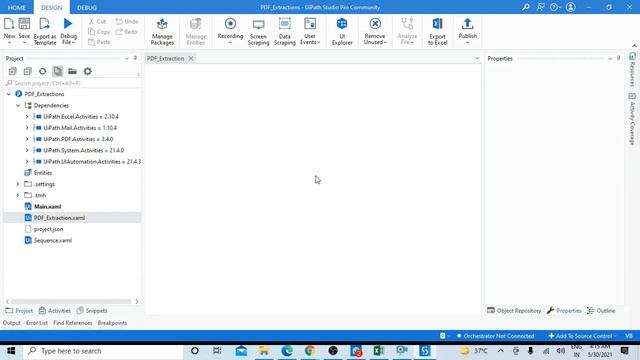This screenshot has width=640, height=360.
Task: Expand UiPath.UIAutomation.Activities dependency
Action: click(27, 162)
